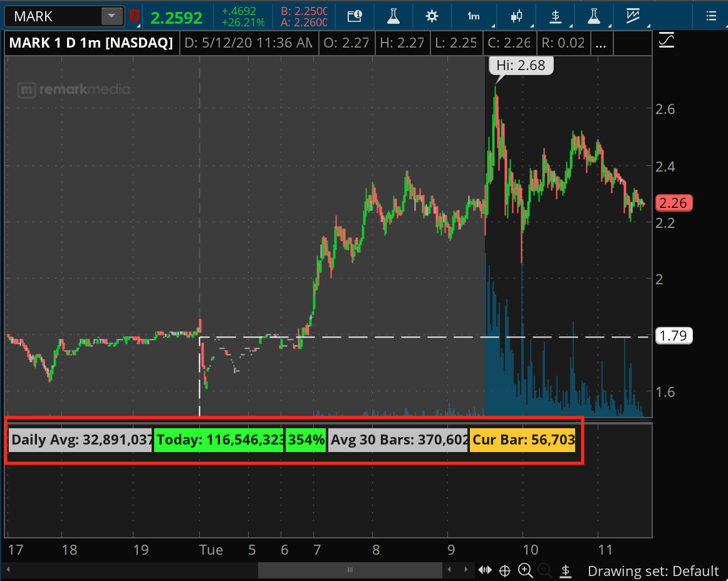Open the dollar sign menu in top toolbar
Viewport: 728px width, 581px height.
coord(555,16)
